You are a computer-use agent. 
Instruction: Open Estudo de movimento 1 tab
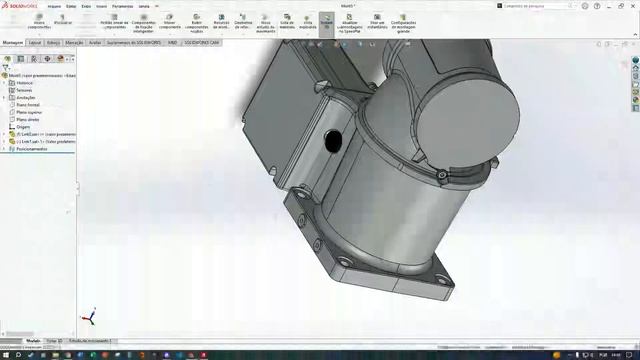tap(90, 341)
